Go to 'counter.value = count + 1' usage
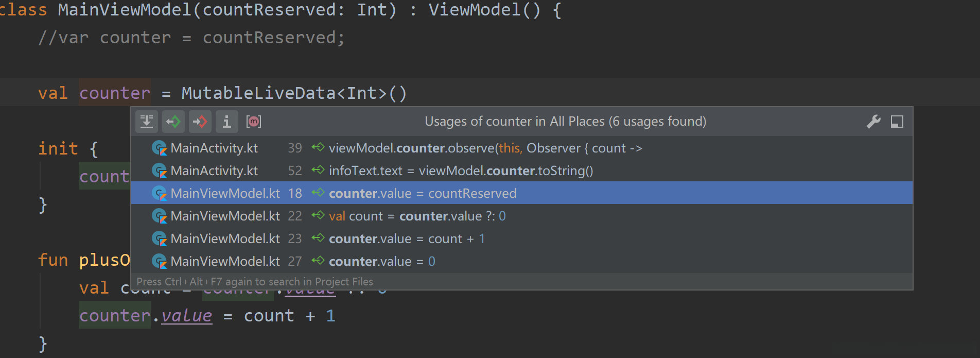The image size is (980, 358). click(407, 239)
